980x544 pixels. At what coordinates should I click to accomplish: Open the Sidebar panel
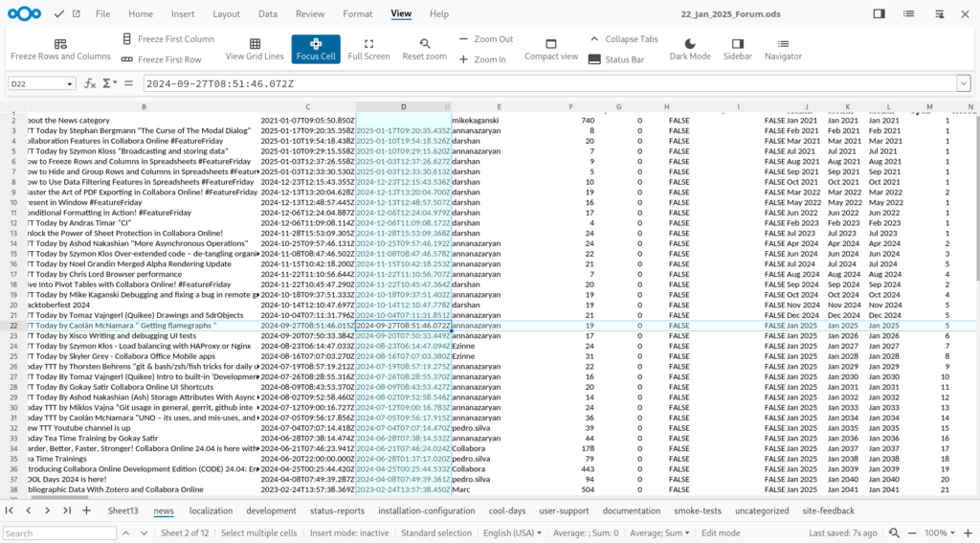click(x=737, y=44)
